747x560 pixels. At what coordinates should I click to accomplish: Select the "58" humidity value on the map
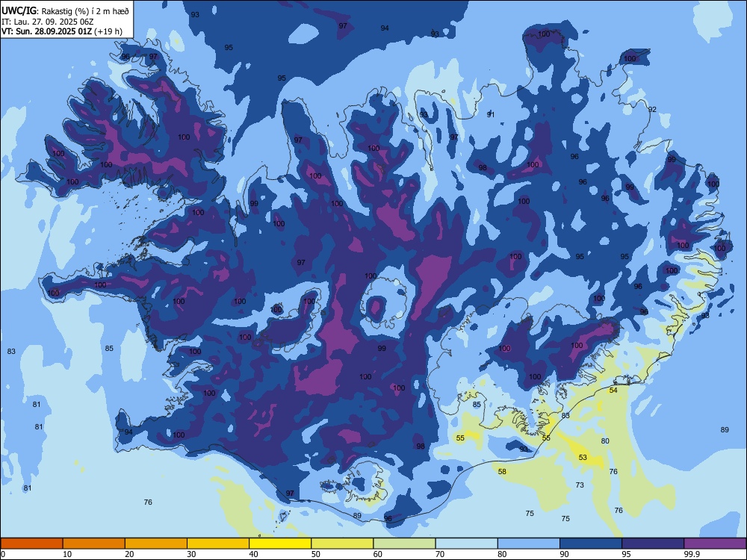click(502, 472)
